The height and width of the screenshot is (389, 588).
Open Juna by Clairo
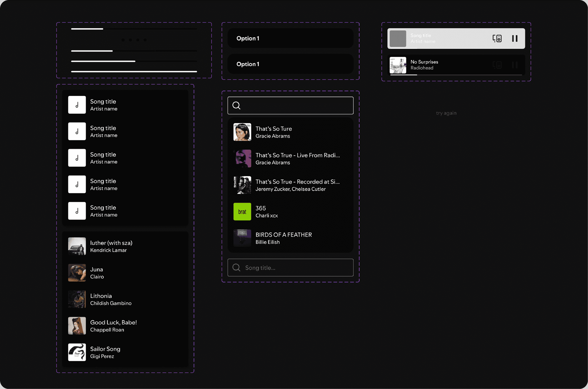click(97, 273)
